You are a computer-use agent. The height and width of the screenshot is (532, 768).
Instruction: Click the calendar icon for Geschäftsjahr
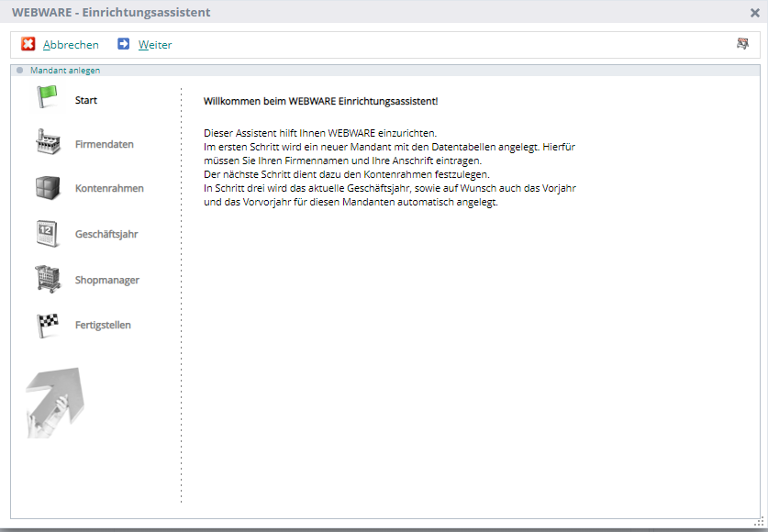47,233
